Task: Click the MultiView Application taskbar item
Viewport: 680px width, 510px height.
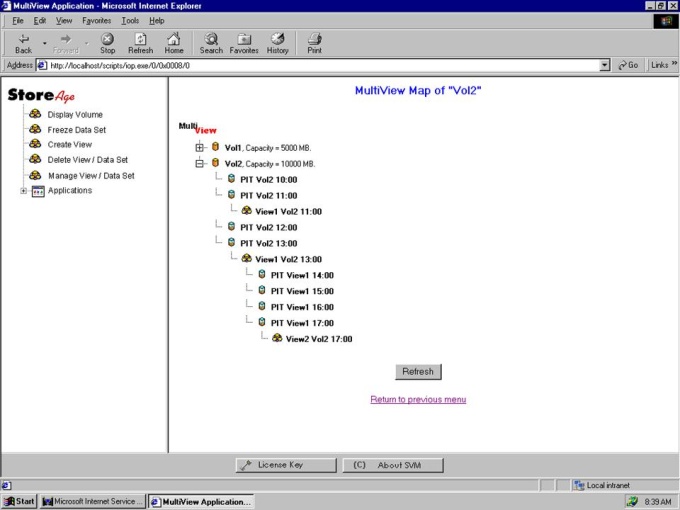Action: (x=201, y=502)
